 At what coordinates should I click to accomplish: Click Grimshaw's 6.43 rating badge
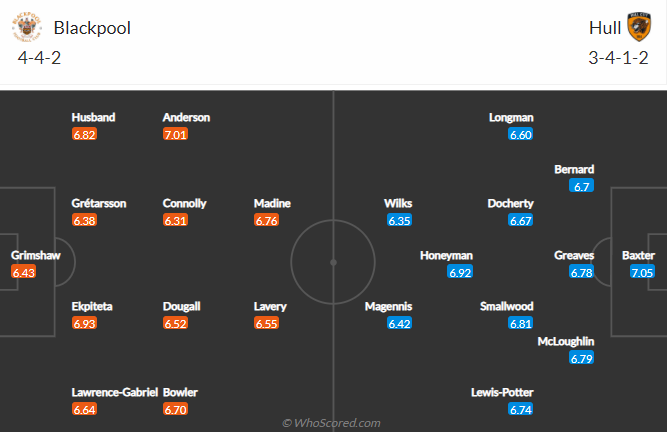click(x=23, y=272)
